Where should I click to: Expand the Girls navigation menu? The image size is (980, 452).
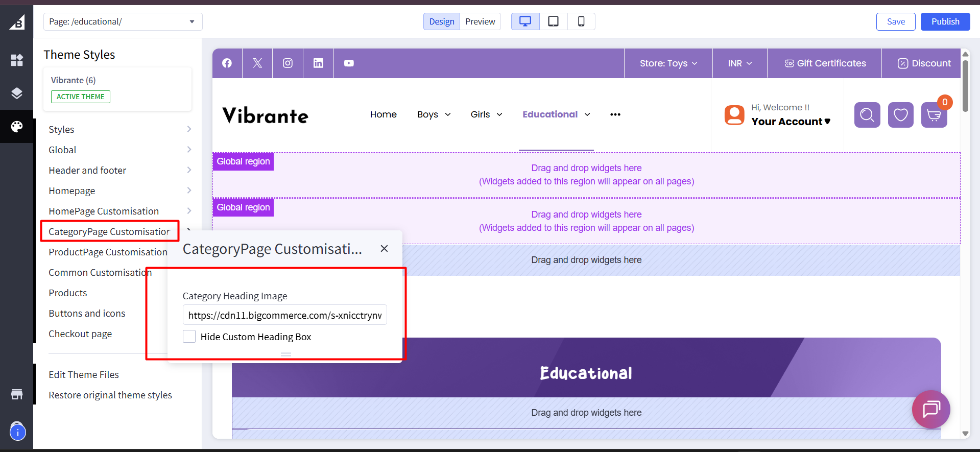click(487, 114)
